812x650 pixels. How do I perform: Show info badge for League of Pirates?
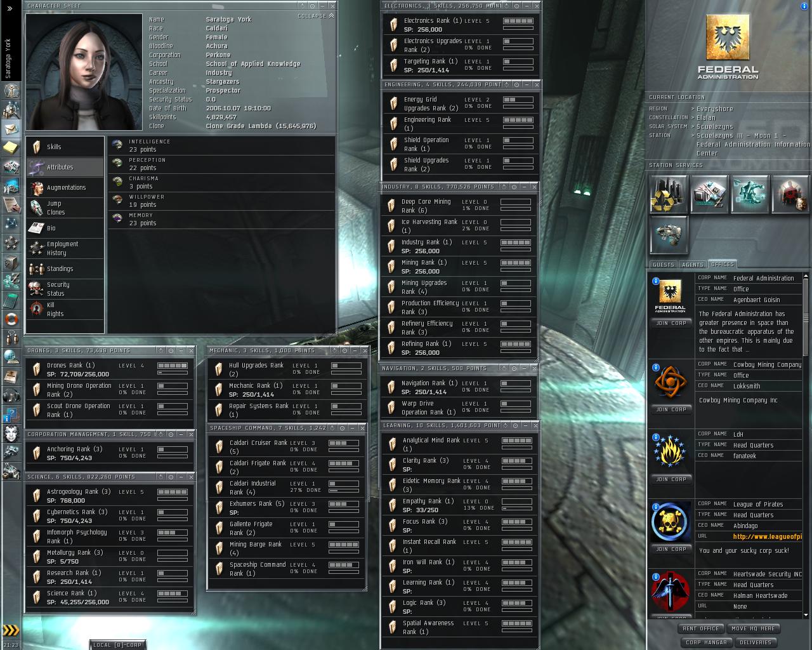655,506
